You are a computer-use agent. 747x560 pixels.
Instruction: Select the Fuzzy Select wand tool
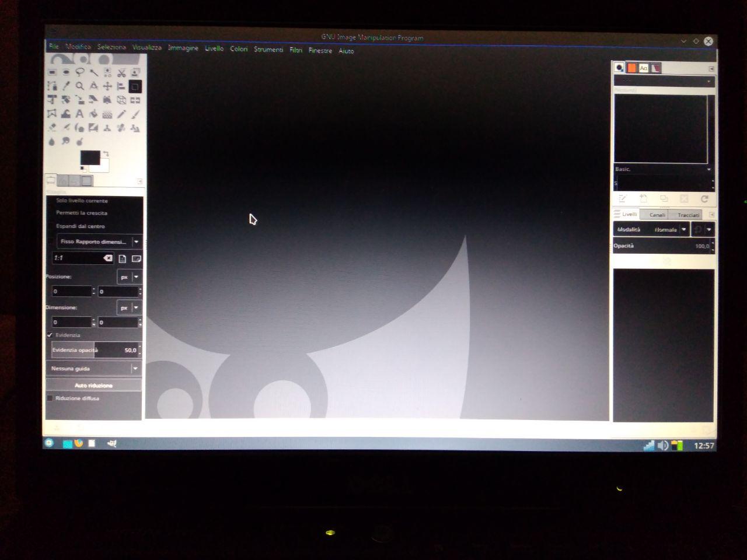(94, 72)
